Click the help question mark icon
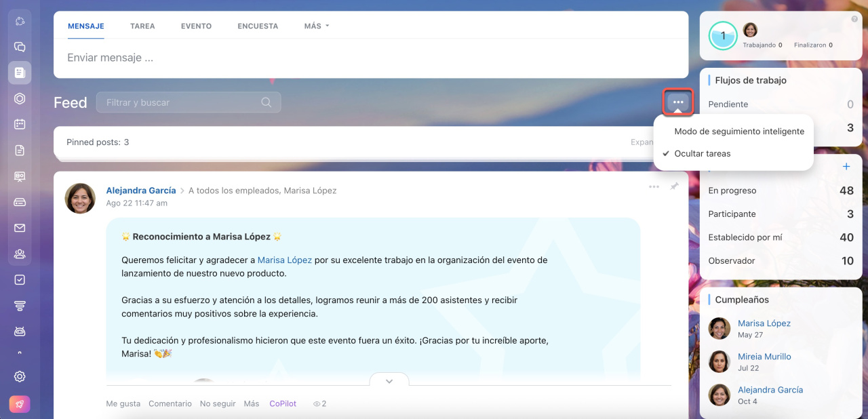868x419 pixels. coord(854,19)
